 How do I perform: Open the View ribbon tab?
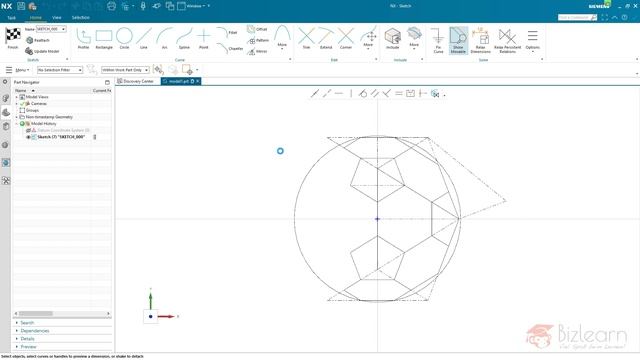pos(57,18)
